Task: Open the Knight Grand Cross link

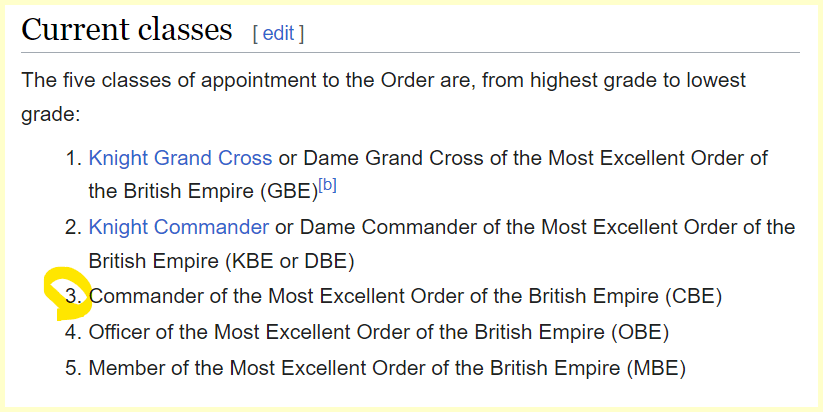Action: (180, 158)
